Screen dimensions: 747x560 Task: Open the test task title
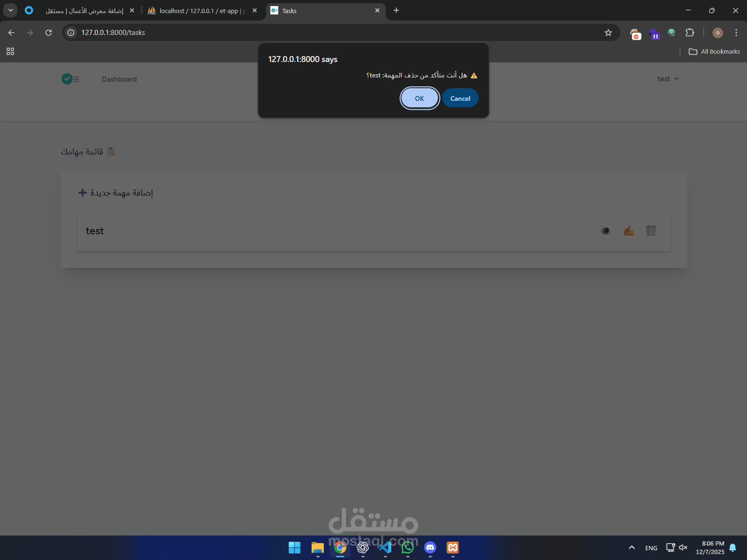click(95, 231)
